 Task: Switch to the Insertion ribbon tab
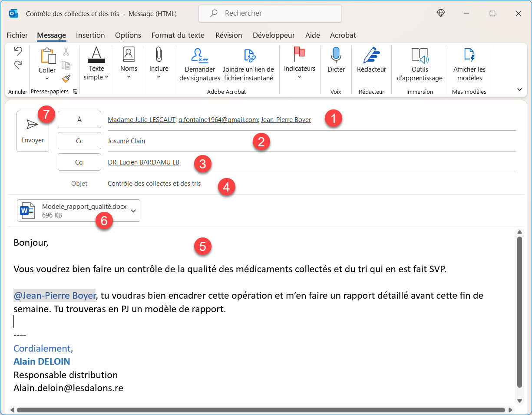[x=90, y=35]
